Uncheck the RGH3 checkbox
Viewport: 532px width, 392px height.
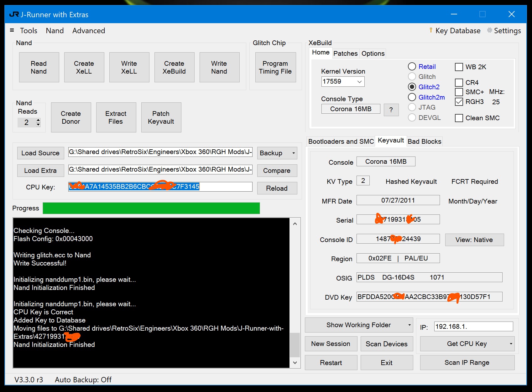click(459, 102)
